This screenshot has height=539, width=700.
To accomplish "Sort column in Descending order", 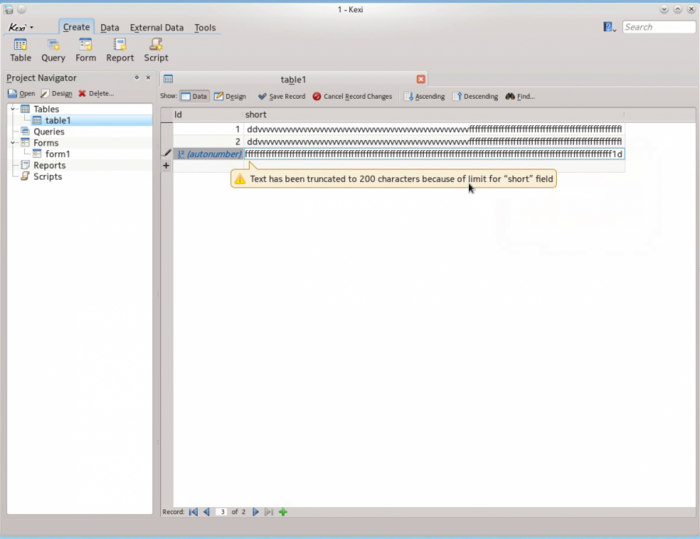I will (x=476, y=97).
